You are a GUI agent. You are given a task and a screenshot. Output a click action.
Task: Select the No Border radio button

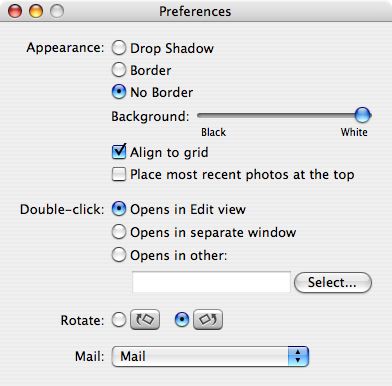(119, 92)
